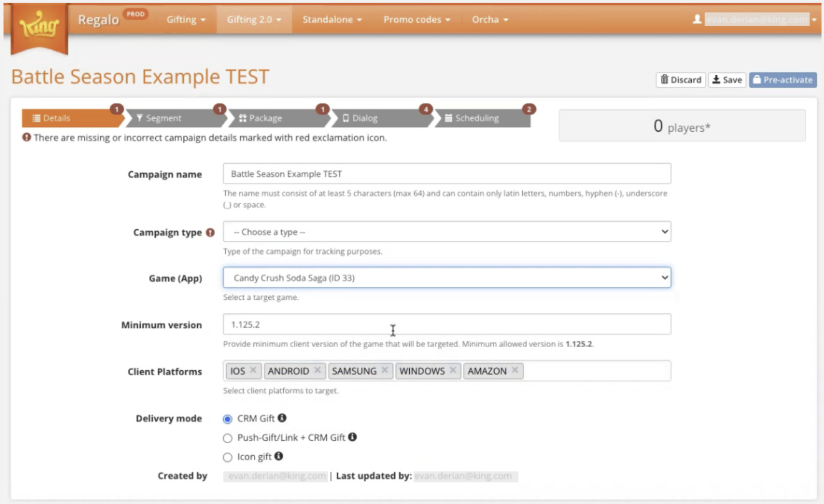
Task: Click the Icon gift info icon
Action: (279, 456)
